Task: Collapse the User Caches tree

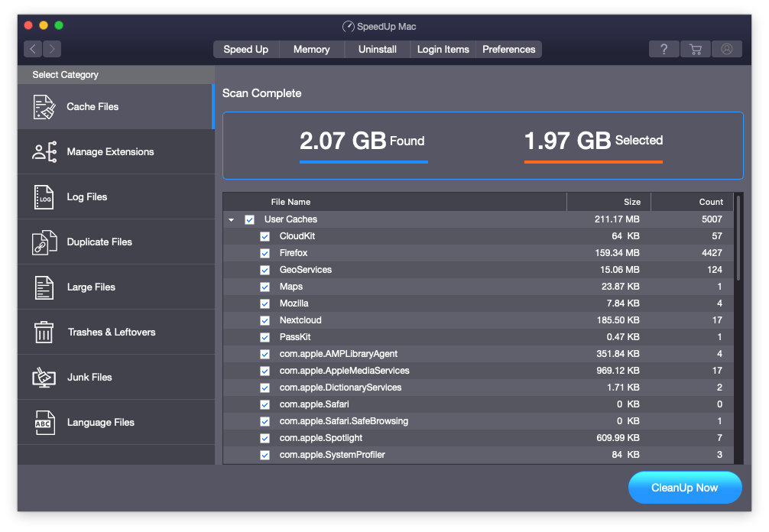Action: [231, 219]
